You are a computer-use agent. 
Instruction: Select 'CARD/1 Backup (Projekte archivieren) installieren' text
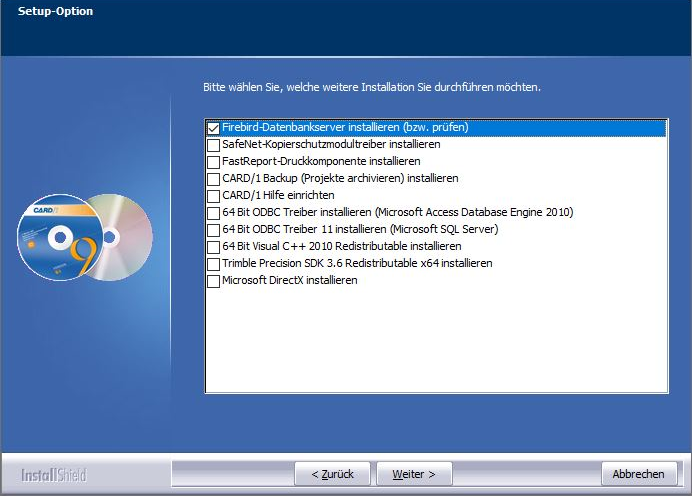(x=340, y=178)
